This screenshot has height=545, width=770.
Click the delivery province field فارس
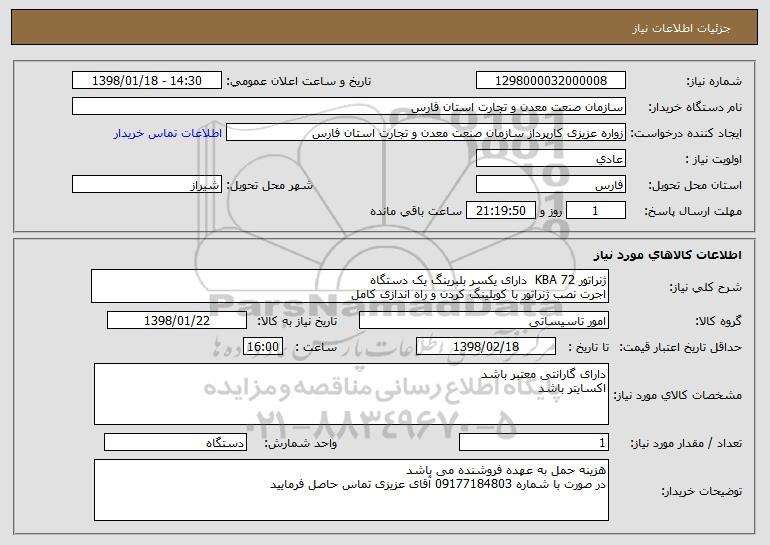(x=550, y=185)
